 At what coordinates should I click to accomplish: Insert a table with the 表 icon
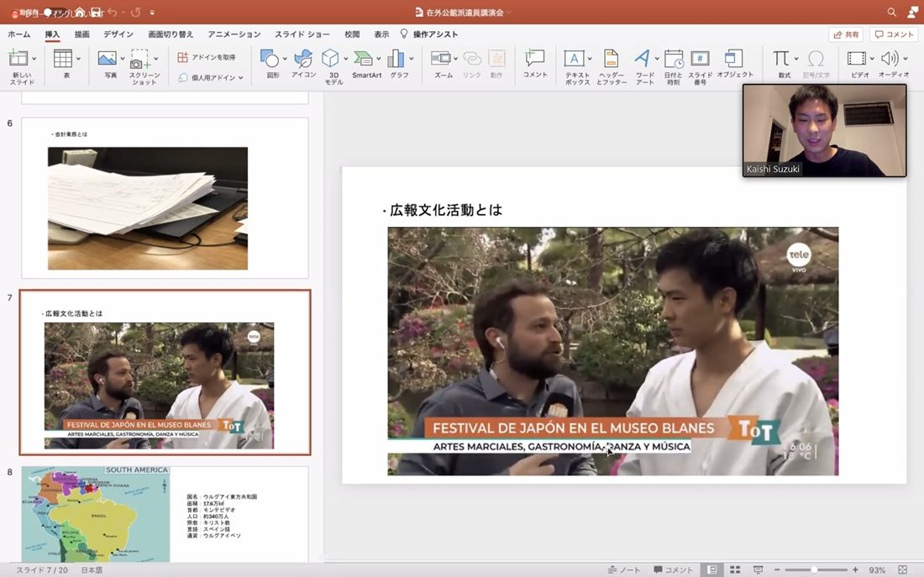pos(62,58)
